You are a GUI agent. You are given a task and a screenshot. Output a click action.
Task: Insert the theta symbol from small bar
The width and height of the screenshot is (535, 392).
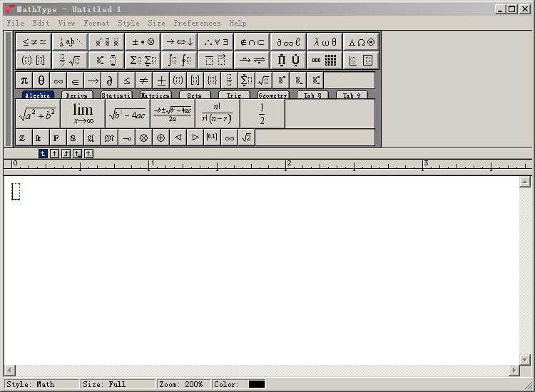point(41,81)
